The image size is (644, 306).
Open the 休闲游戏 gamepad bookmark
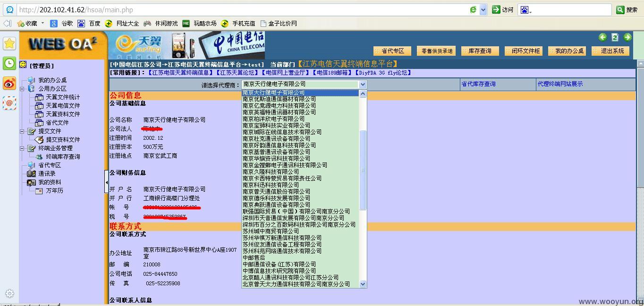click(161, 23)
